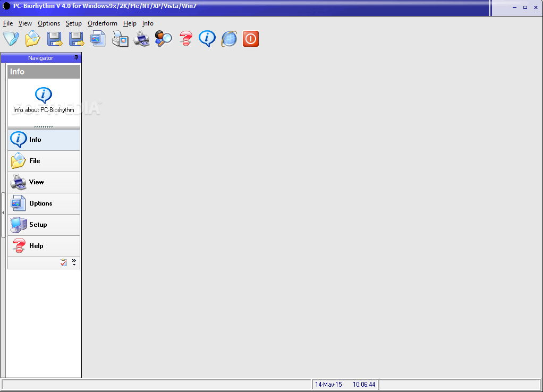Viewport: 543px width, 392px height.
Task: Maximize the PC-Biorhythm window
Action: [x=525, y=7]
